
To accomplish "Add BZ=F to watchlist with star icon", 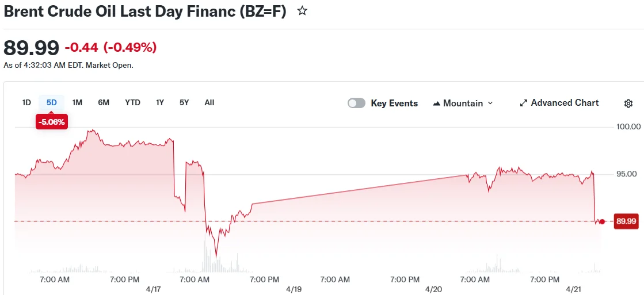I will pos(302,12).
